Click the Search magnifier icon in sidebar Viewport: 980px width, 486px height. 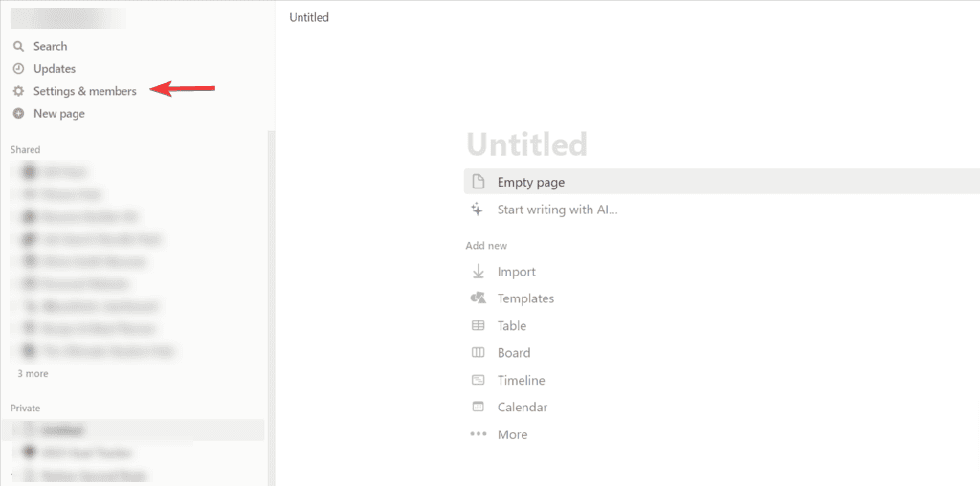click(x=18, y=46)
